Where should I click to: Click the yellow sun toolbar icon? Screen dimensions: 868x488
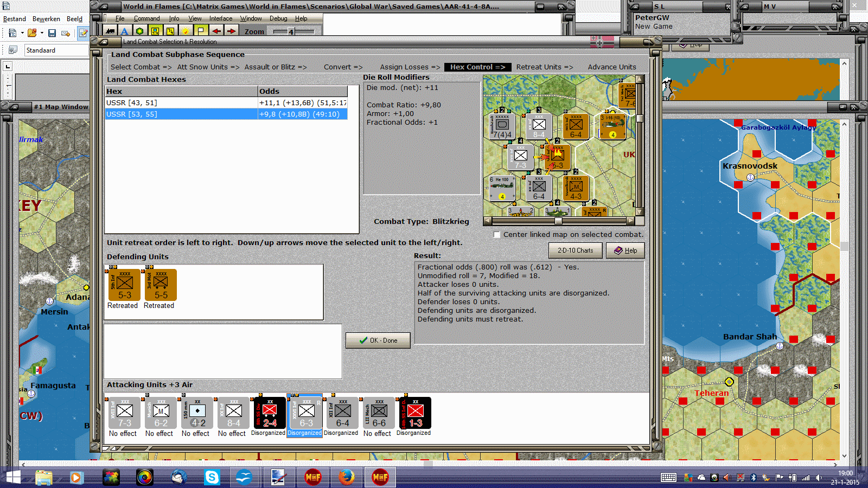coord(186,31)
